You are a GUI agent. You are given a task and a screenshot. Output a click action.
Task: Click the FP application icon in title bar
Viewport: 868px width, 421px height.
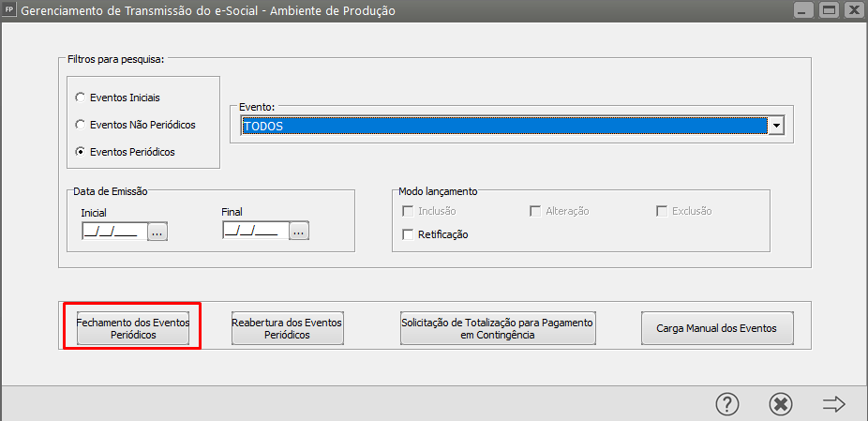tap(8, 9)
